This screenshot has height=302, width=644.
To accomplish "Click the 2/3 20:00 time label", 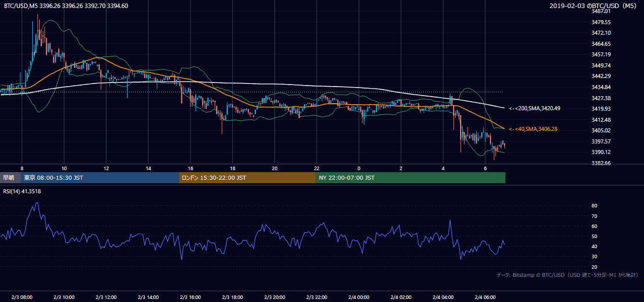I will (x=275, y=297).
